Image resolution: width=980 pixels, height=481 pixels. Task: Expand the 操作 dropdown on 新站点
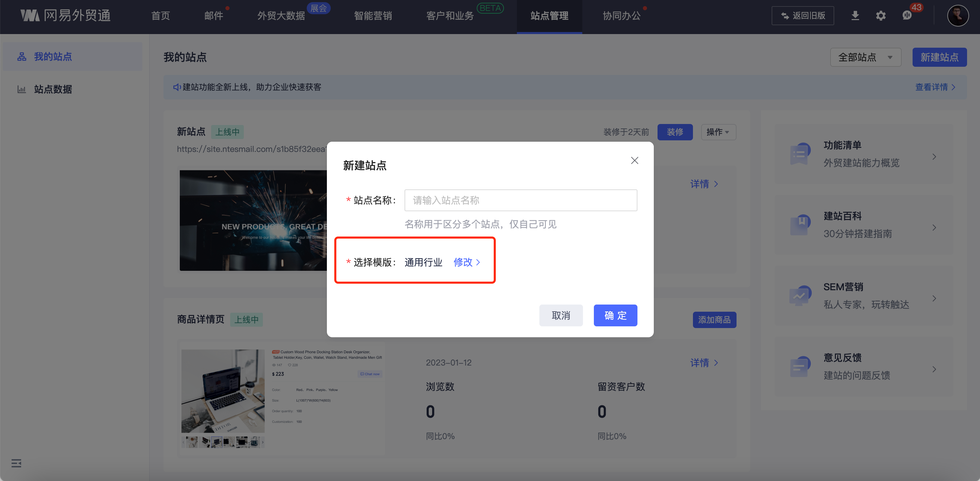[x=718, y=132]
